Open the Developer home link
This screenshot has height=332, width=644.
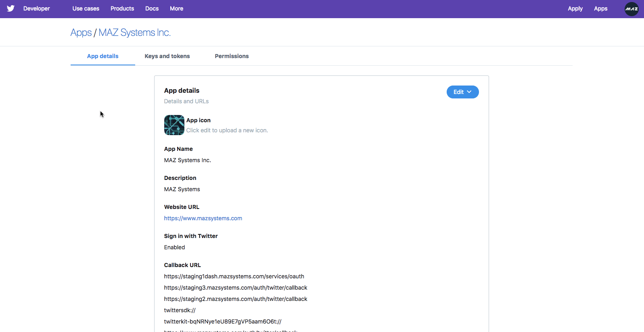tap(36, 8)
